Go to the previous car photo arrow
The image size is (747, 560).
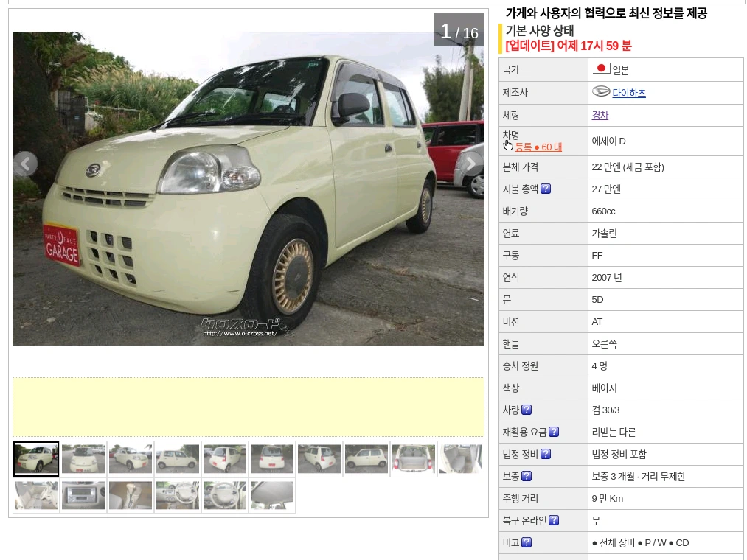[x=26, y=164]
